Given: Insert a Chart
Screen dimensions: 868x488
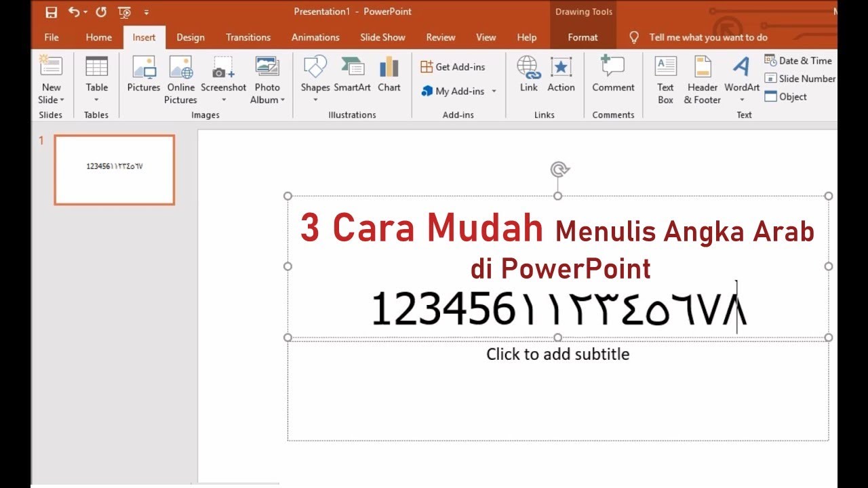Looking at the screenshot, I should point(389,75).
